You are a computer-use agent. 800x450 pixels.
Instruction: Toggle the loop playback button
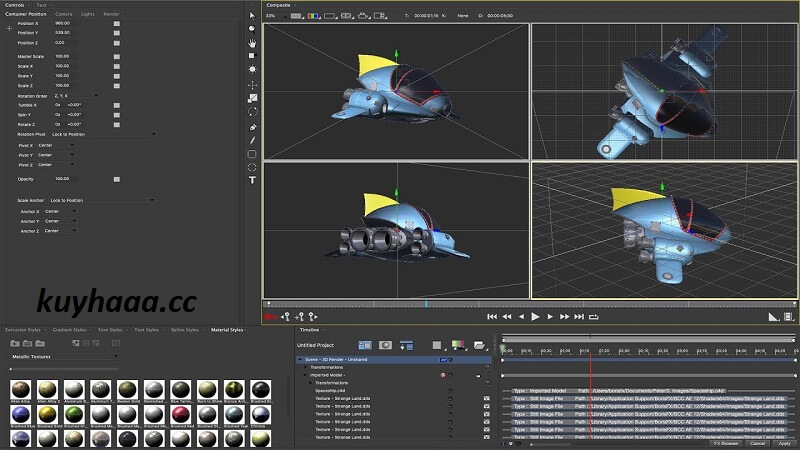(x=593, y=317)
